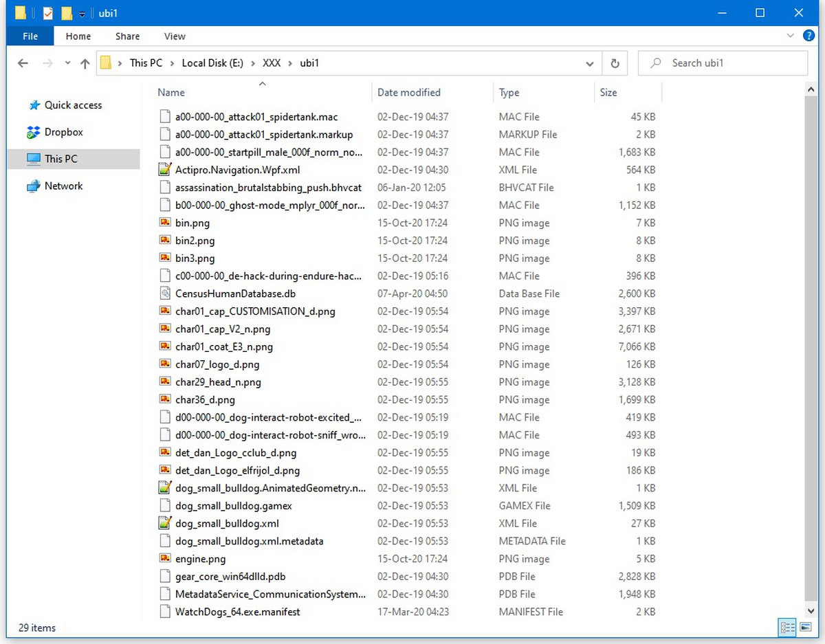The image size is (825, 644).
Task: Click the Network icon in navigation pane
Action: tap(33, 186)
